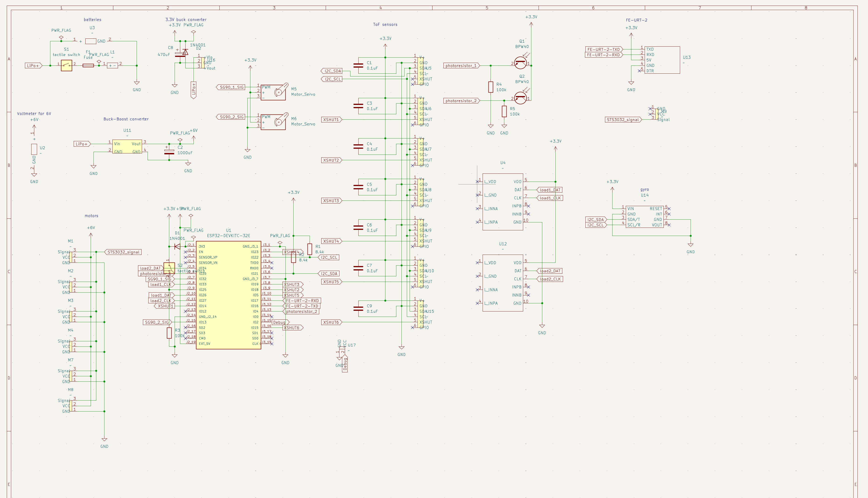868x498 pixels.
Task: Select XSHUT1 label left of ToF sensors
Action: tap(331, 120)
